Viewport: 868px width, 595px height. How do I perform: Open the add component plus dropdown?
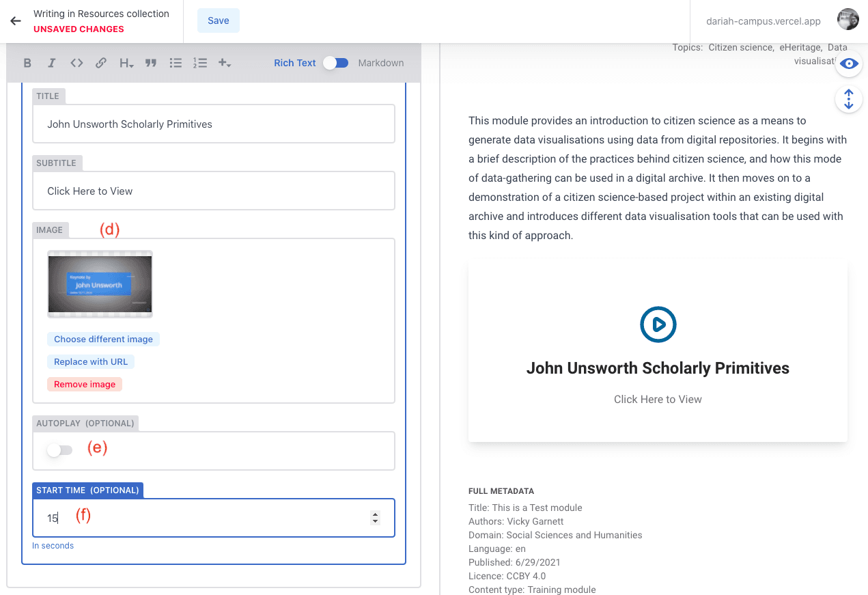[x=224, y=63]
